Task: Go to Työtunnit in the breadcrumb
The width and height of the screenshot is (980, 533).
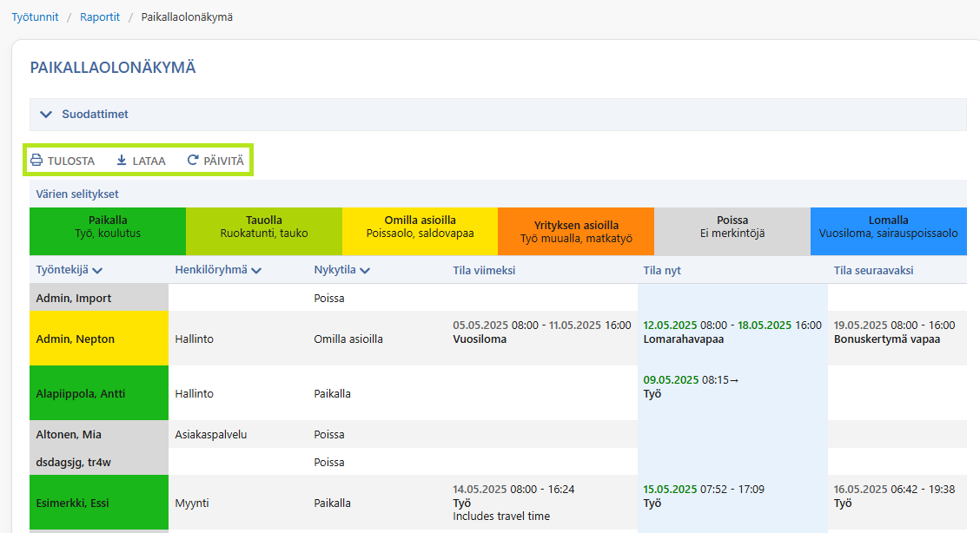Action: (x=35, y=16)
